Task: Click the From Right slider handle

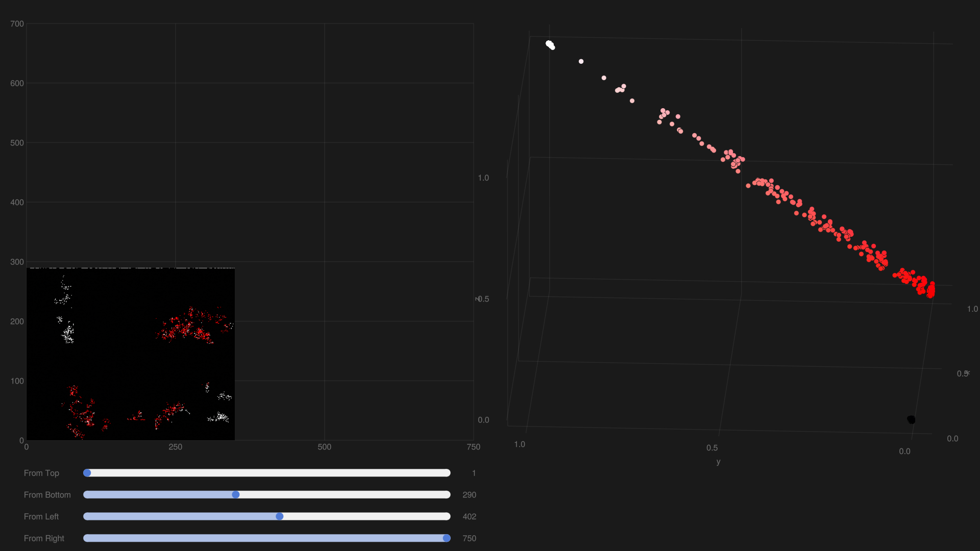Action: (447, 538)
